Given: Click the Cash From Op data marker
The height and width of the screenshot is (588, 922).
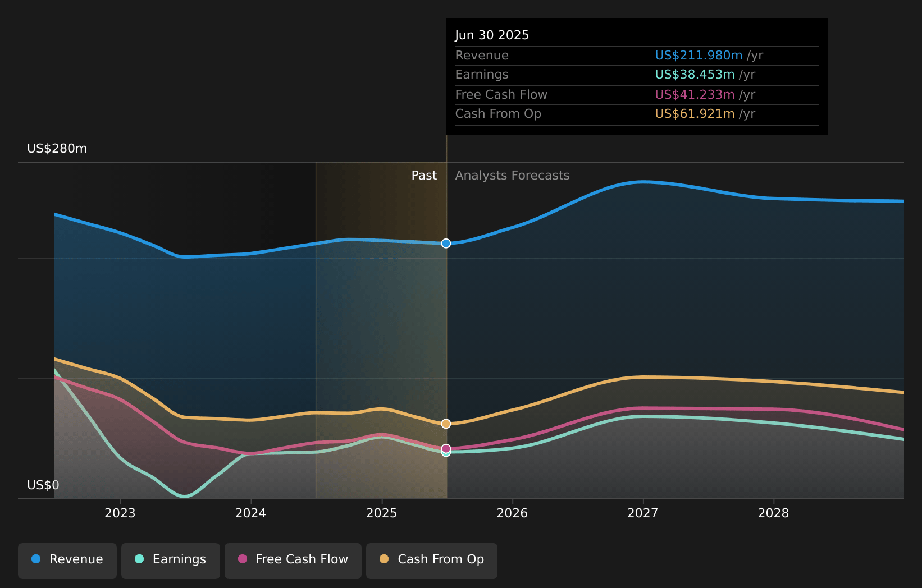Looking at the screenshot, I should click(x=446, y=424).
